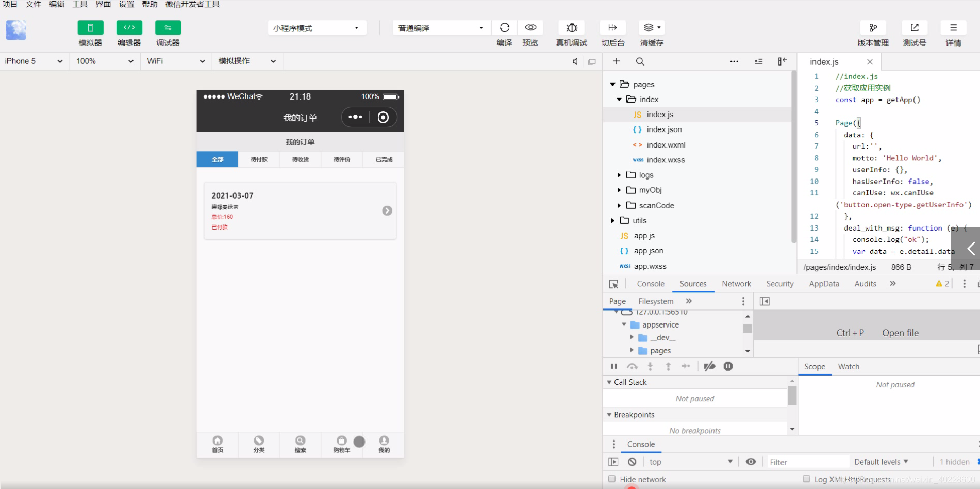Check the Log XMLHttpRequests checkbox
Screen dimensions: 980x489
click(x=806, y=479)
